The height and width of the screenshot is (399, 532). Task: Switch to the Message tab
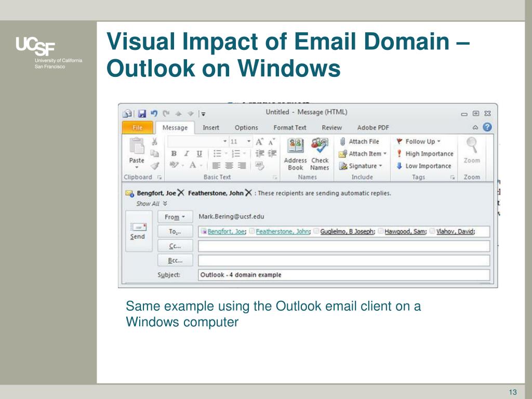[x=175, y=128]
